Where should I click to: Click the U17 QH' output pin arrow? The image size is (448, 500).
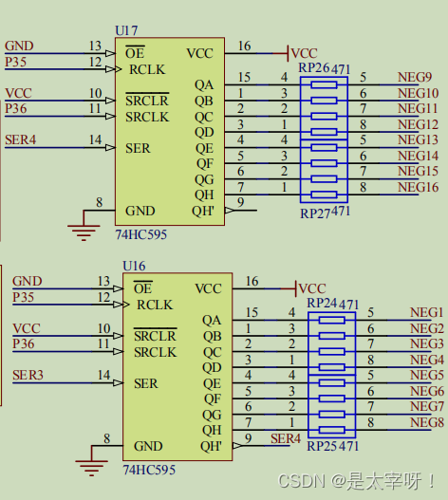coord(230,211)
